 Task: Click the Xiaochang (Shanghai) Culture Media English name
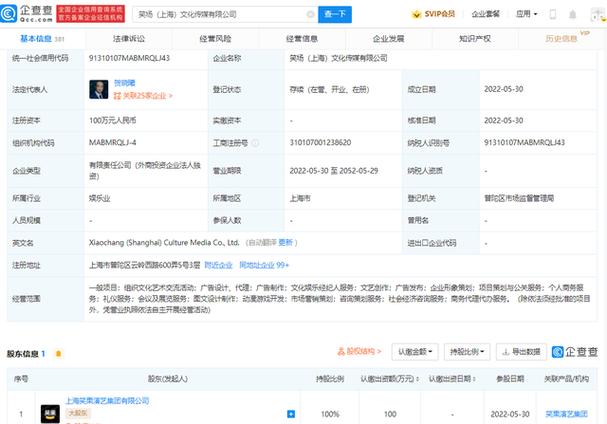tap(164, 243)
